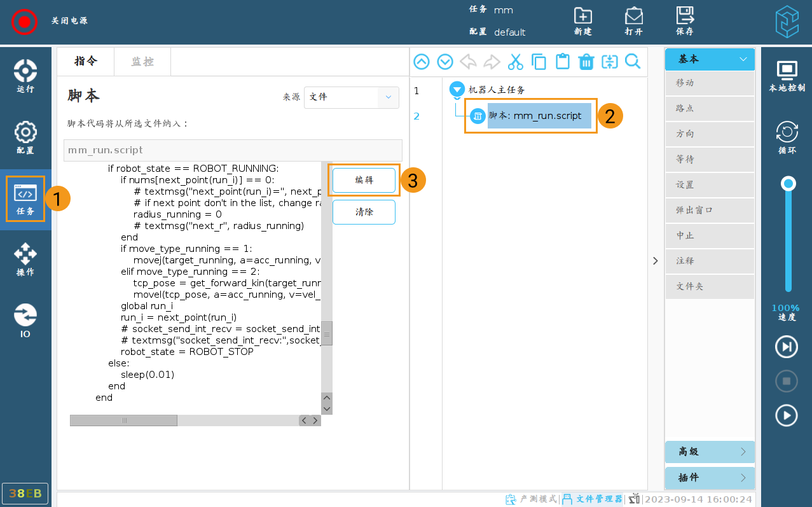The height and width of the screenshot is (507, 812).
Task: Click the 清除 clear script button
Action: pyautogui.click(x=364, y=212)
